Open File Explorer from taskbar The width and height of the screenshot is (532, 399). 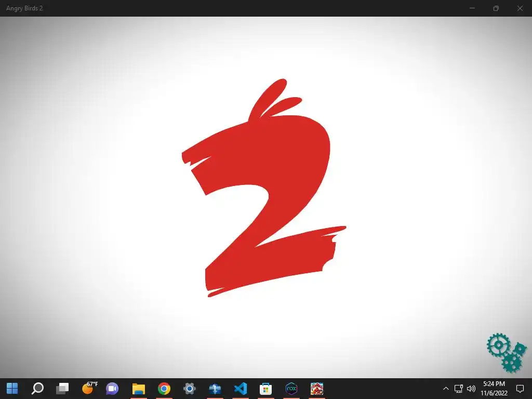coord(138,389)
